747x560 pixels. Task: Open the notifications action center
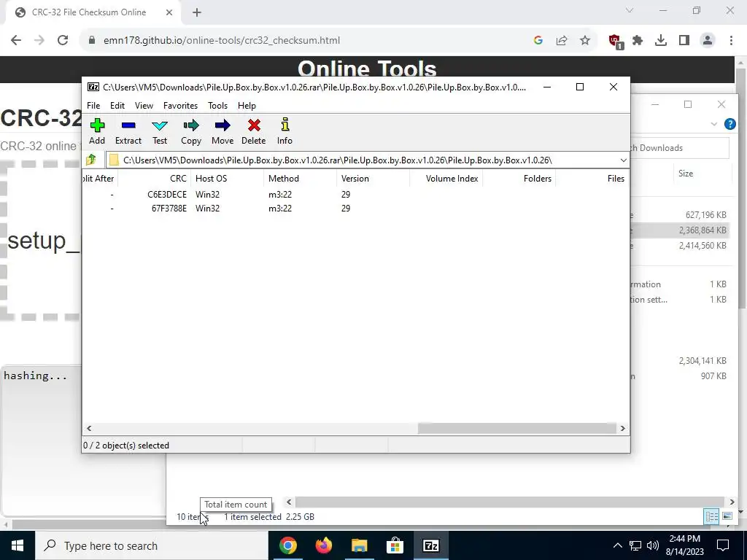click(723, 545)
